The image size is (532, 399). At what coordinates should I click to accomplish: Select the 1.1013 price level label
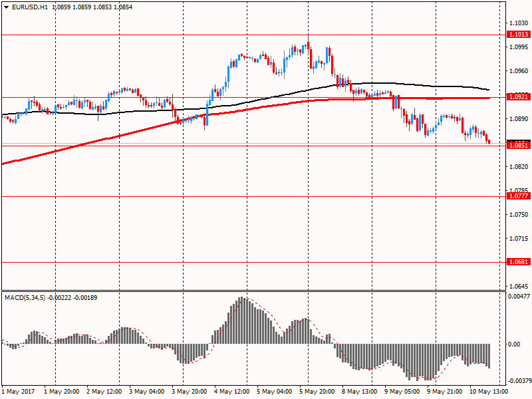[x=519, y=35]
